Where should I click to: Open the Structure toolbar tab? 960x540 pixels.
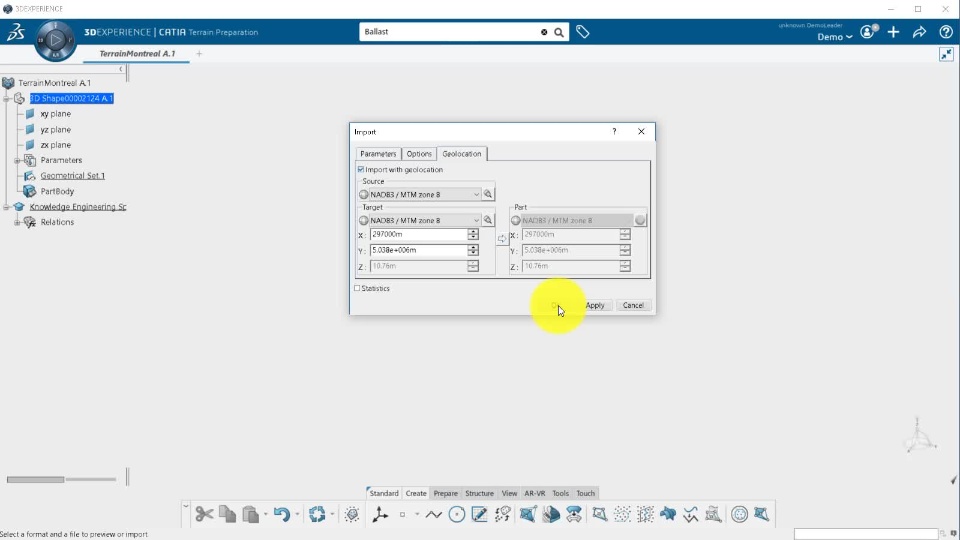pos(479,493)
